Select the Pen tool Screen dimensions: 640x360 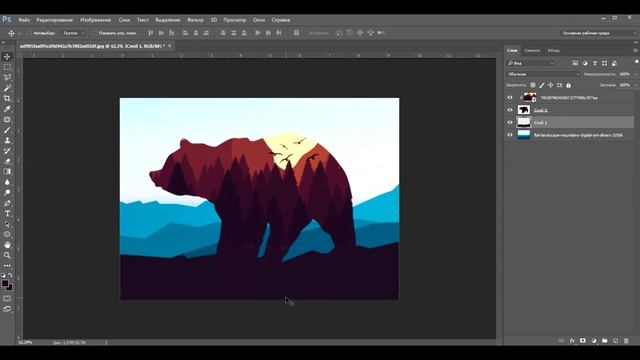[x=7, y=203]
